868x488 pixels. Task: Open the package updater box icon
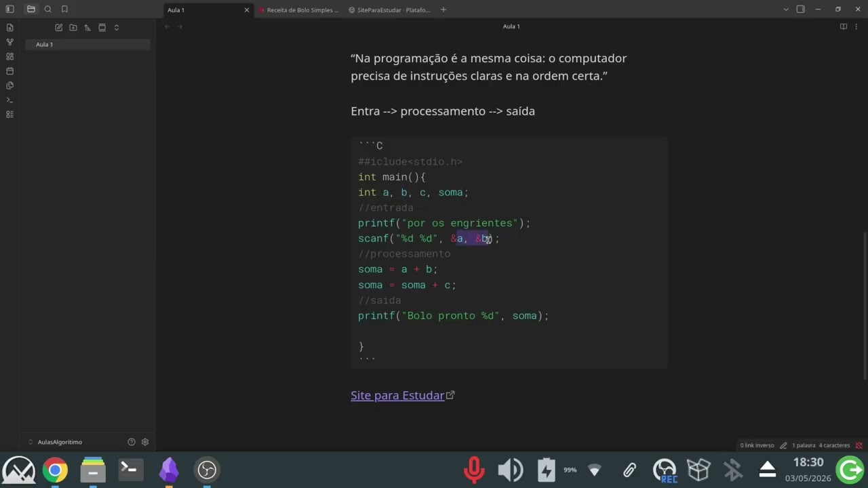[698, 470]
